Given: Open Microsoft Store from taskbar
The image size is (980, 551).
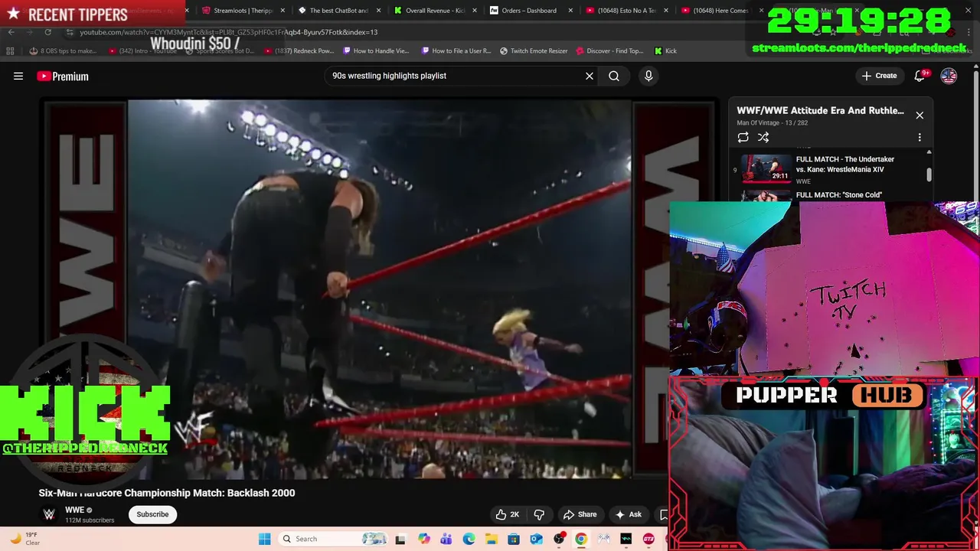Looking at the screenshot, I should pos(514,539).
